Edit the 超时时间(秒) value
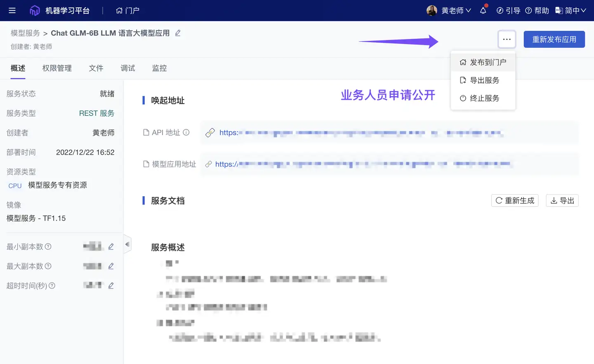 point(111,286)
